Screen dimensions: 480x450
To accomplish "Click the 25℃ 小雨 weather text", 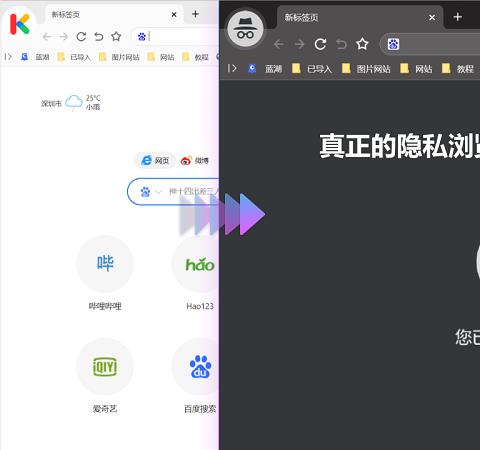I will [x=93, y=102].
